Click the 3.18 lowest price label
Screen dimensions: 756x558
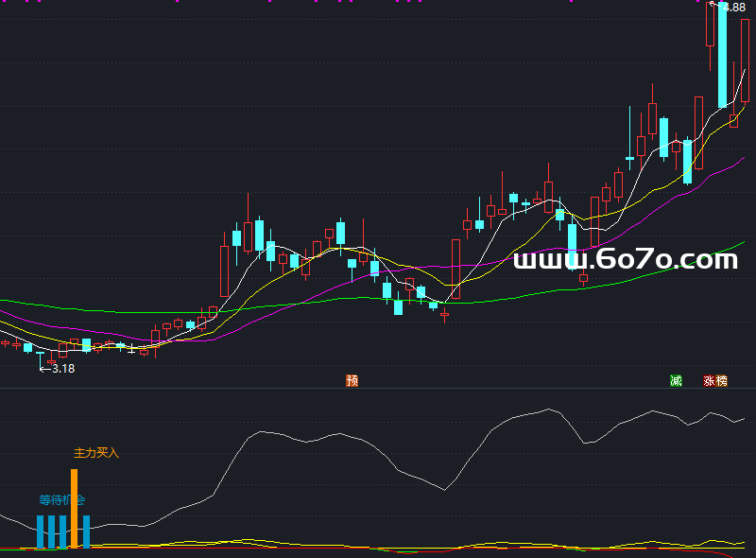click(x=63, y=369)
